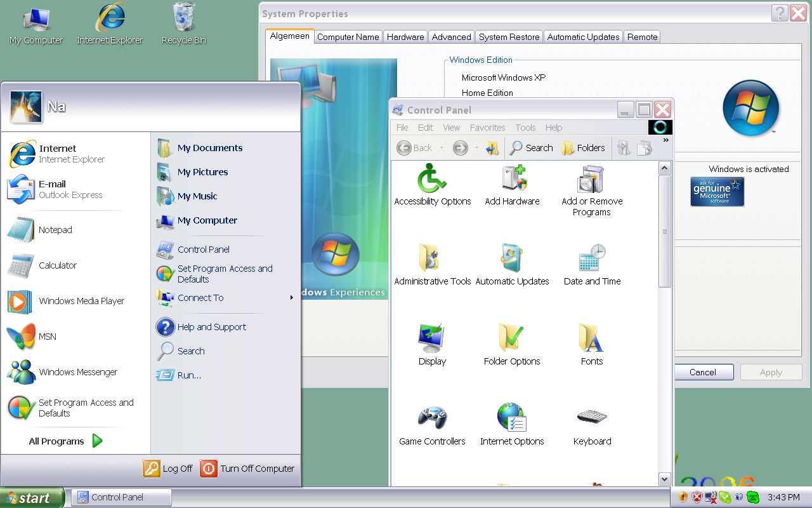The image size is (812, 508).
Task: Launch Internet Explorer from Start menu
Action: pyautogui.click(x=75, y=154)
